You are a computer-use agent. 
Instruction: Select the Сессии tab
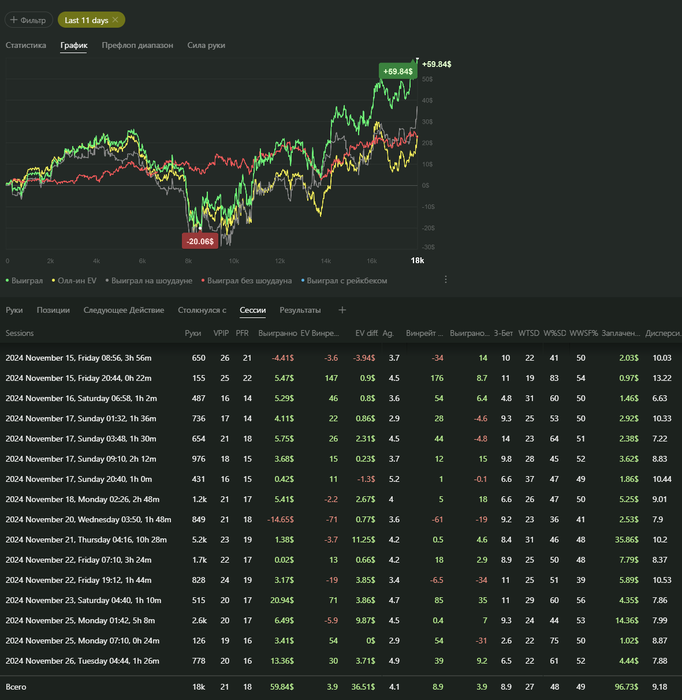[x=253, y=310]
